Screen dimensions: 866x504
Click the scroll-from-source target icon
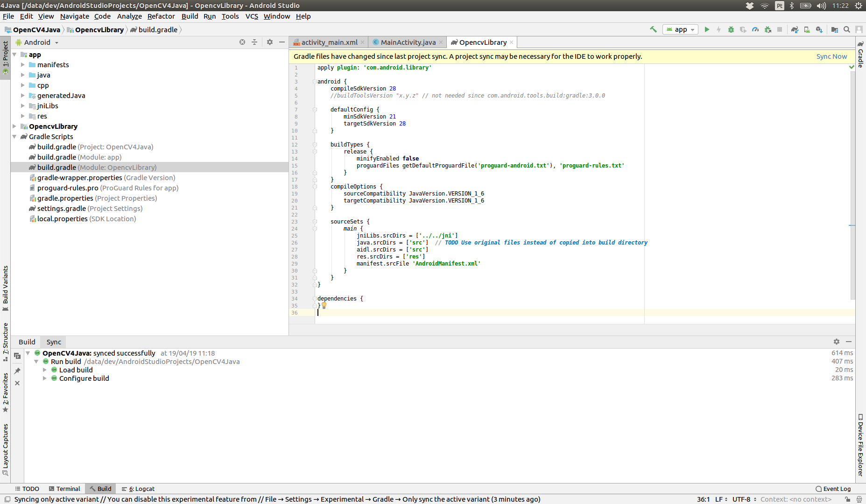tap(242, 42)
